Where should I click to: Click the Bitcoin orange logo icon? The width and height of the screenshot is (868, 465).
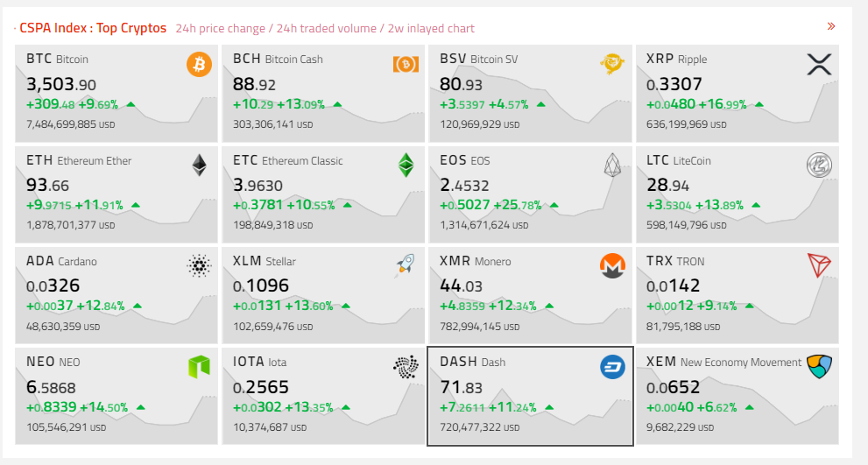pyautogui.click(x=200, y=64)
